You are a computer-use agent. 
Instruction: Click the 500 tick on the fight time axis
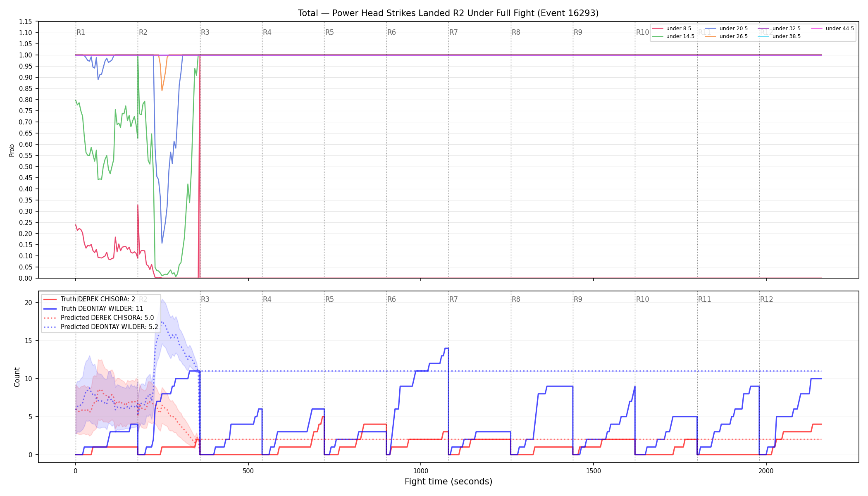[x=248, y=471]
